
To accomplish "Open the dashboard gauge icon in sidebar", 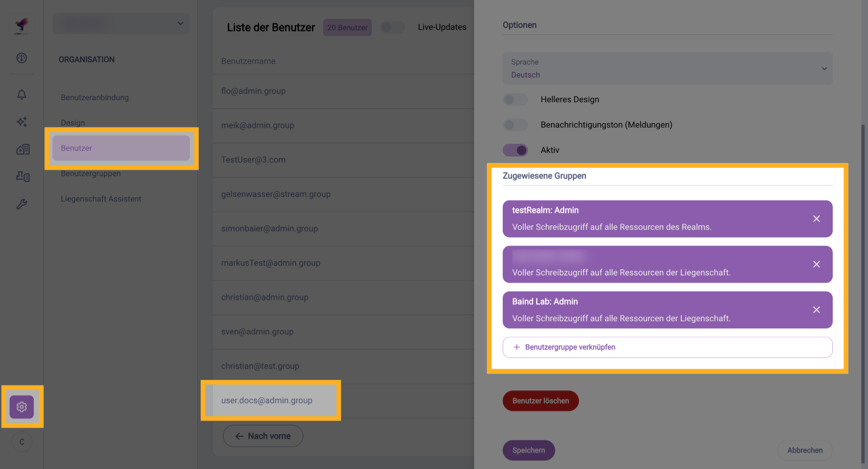I will point(22,58).
